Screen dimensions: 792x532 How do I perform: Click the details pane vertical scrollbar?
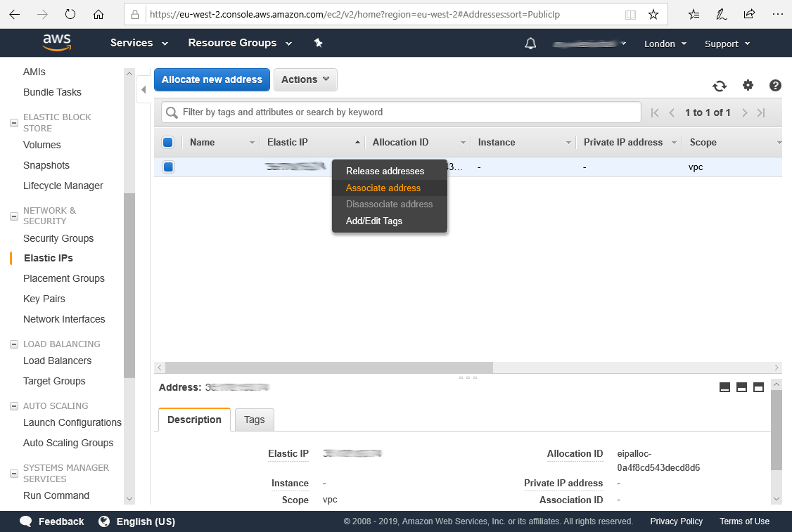[x=777, y=429]
